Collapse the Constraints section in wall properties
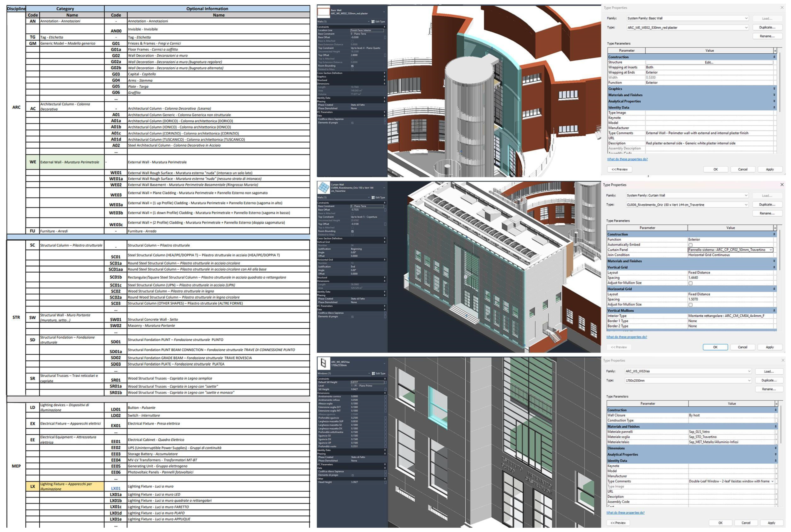 (384, 27)
